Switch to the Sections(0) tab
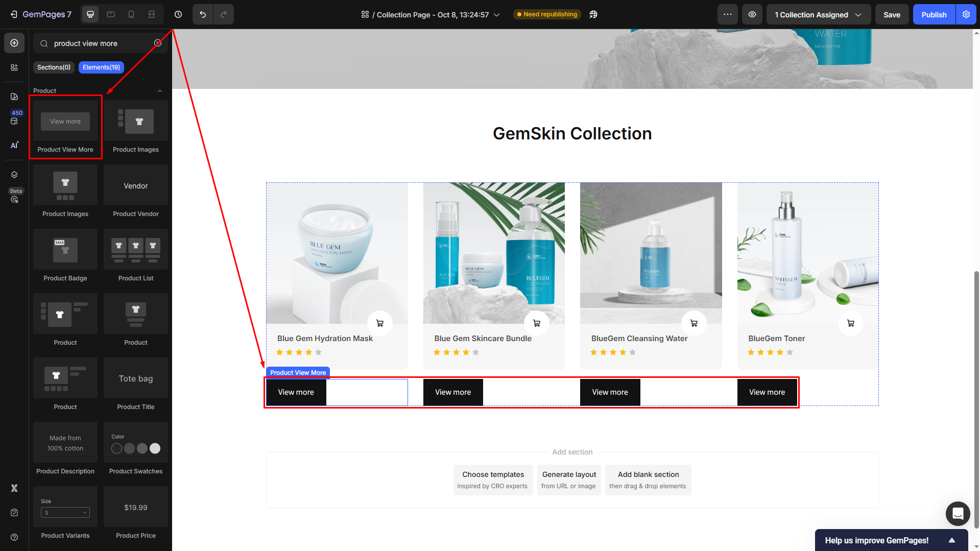This screenshot has height=551, width=980. coord(54,67)
